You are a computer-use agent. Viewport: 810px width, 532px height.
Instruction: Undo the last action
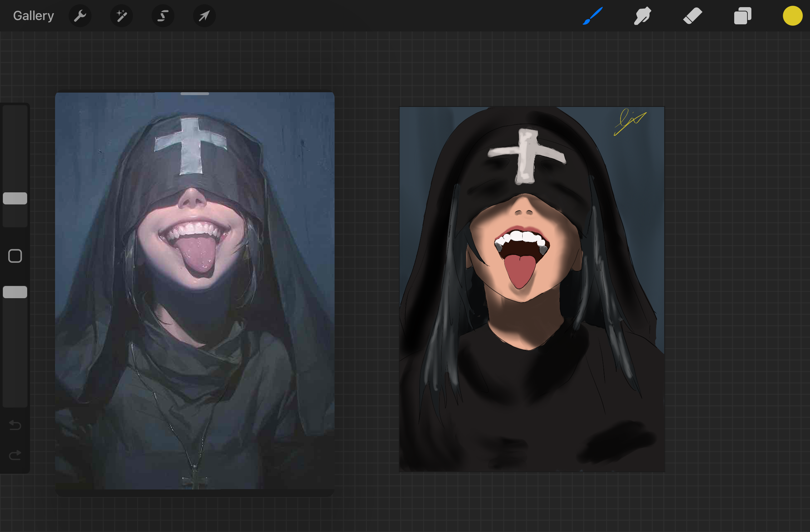15,425
